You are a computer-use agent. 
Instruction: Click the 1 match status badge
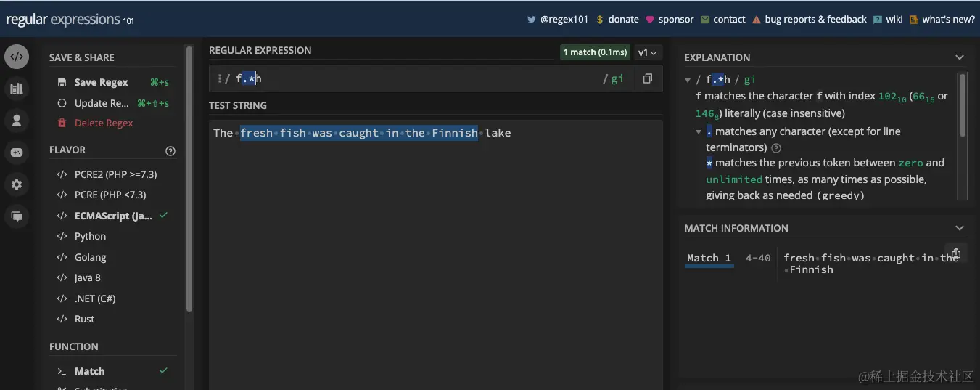pyautogui.click(x=594, y=52)
